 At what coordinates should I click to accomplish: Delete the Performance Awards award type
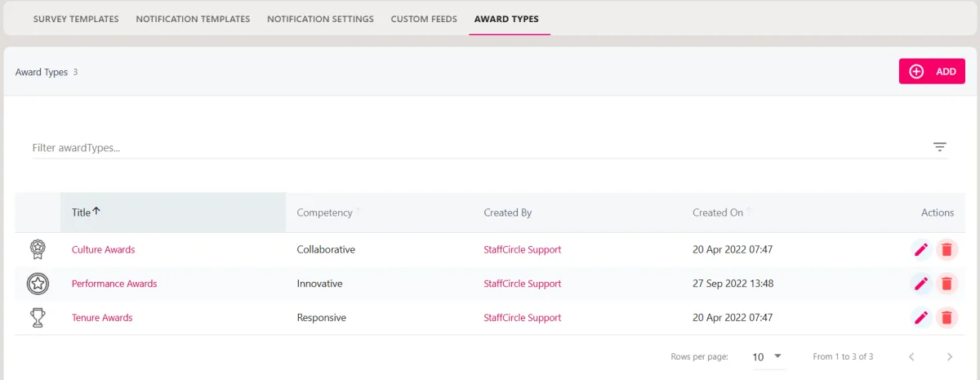(947, 284)
